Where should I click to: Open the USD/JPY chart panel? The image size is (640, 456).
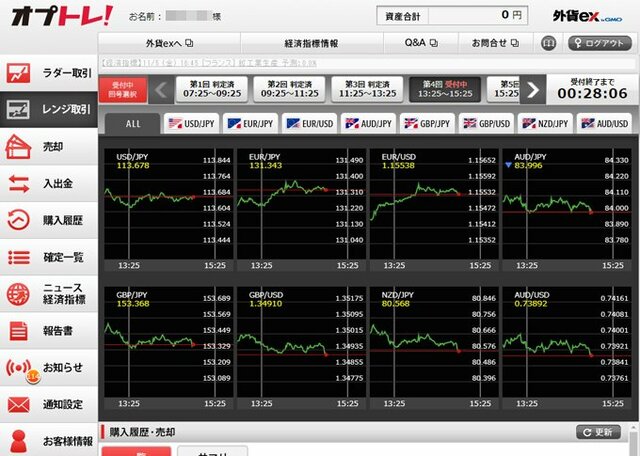coord(169,210)
